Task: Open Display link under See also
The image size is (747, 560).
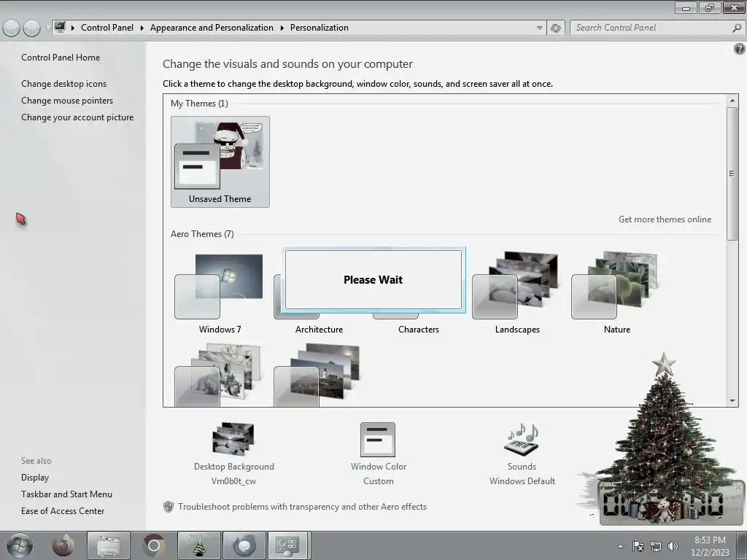Action: point(35,478)
